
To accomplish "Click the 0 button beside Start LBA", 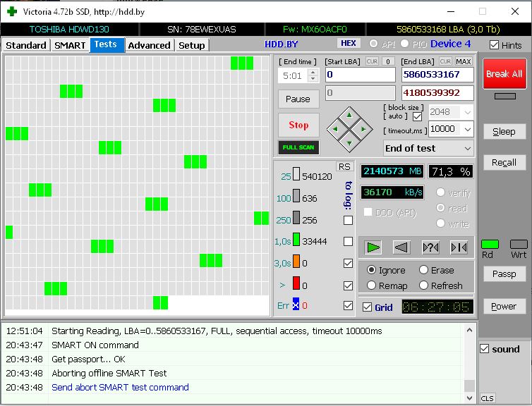I will [x=388, y=61].
